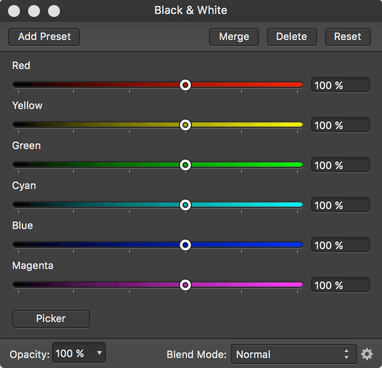Open the Blend Mode Normal dropdown

point(294,354)
